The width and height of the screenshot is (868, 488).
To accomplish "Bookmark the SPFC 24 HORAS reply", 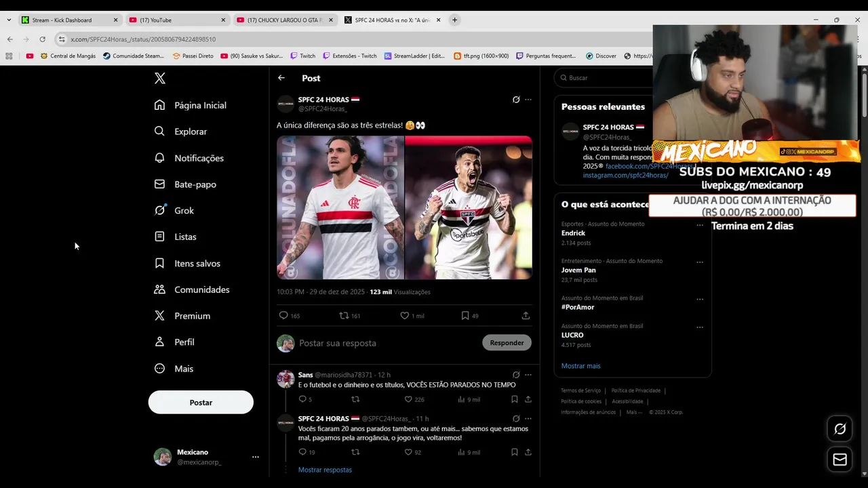I will tap(515, 452).
